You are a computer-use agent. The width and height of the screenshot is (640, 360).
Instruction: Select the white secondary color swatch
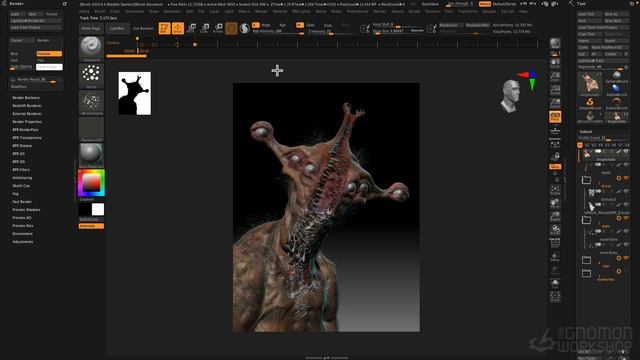coord(98,209)
